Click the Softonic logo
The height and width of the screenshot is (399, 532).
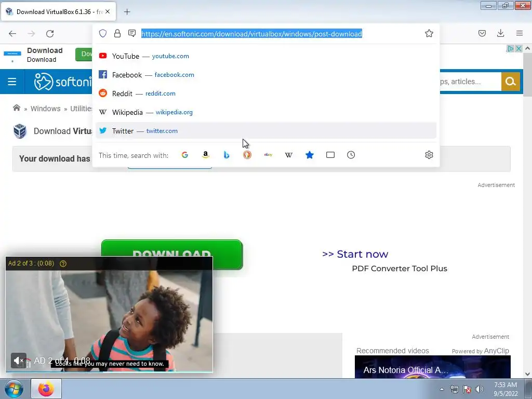click(x=63, y=82)
